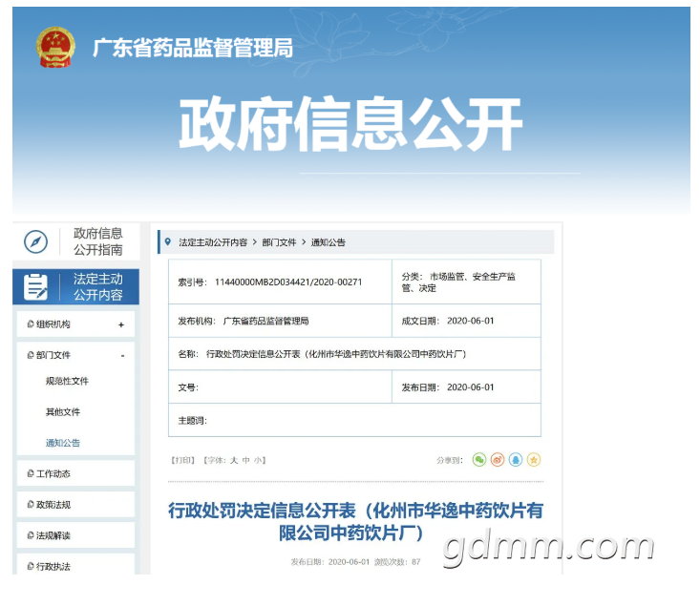Click 发布机构 value 广东省药品监督管理局
This screenshot has width=700, height=606.
click(265, 321)
